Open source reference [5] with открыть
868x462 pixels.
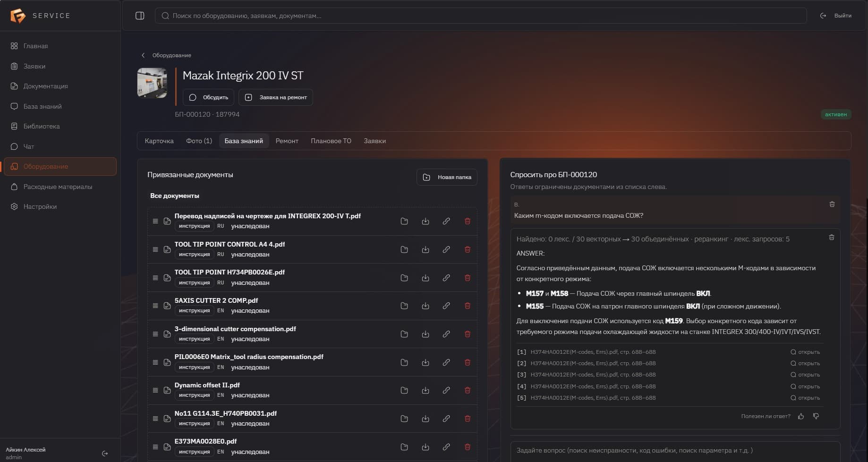805,398
